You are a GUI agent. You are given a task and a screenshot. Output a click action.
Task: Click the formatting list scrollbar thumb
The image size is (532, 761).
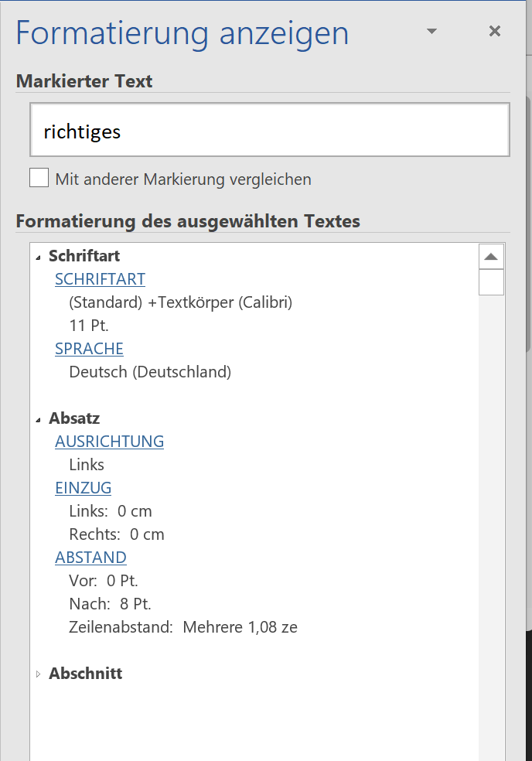(x=491, y=282)
